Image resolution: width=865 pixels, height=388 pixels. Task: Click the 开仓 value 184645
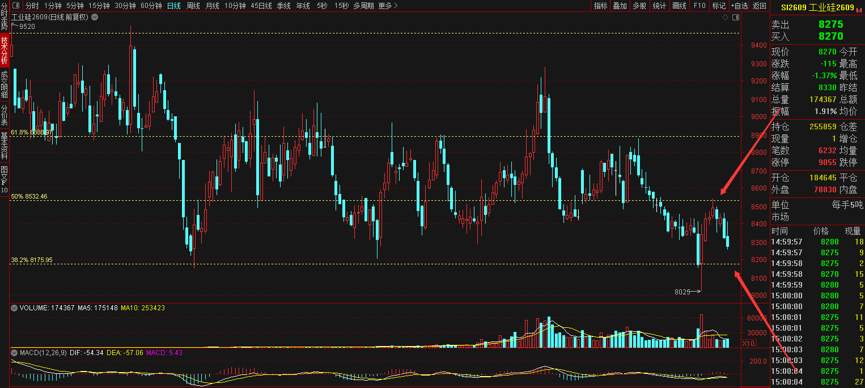[823, 178]
